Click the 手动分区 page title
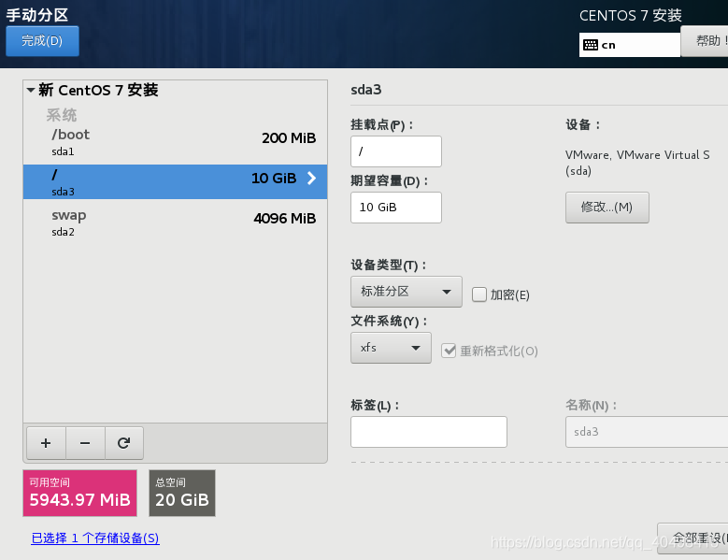This screenshot has width=728, height=560. [37, 15]
